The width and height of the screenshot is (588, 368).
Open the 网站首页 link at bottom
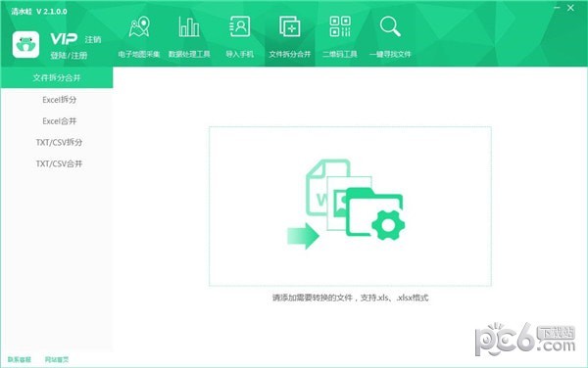(57, 360)
